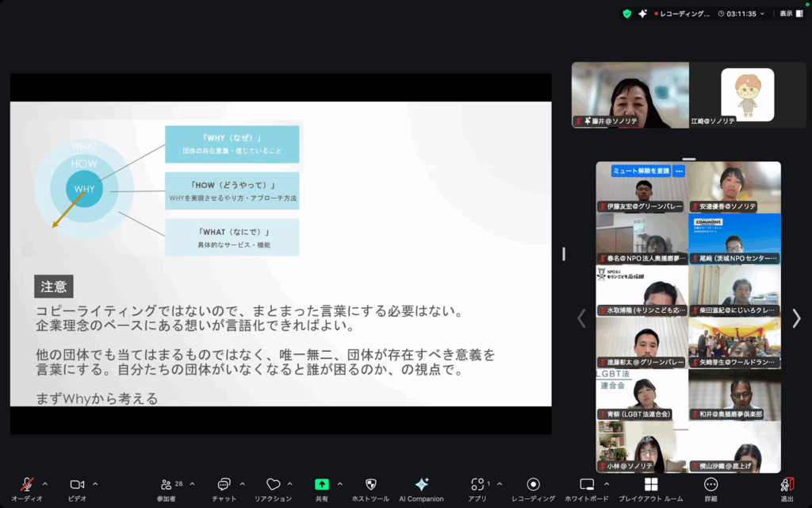Image resolution: width=812 pixels, height=508 pixels.
Task: Open ブレイクアウトルーム breakout rooms
Action: point(651,485)
